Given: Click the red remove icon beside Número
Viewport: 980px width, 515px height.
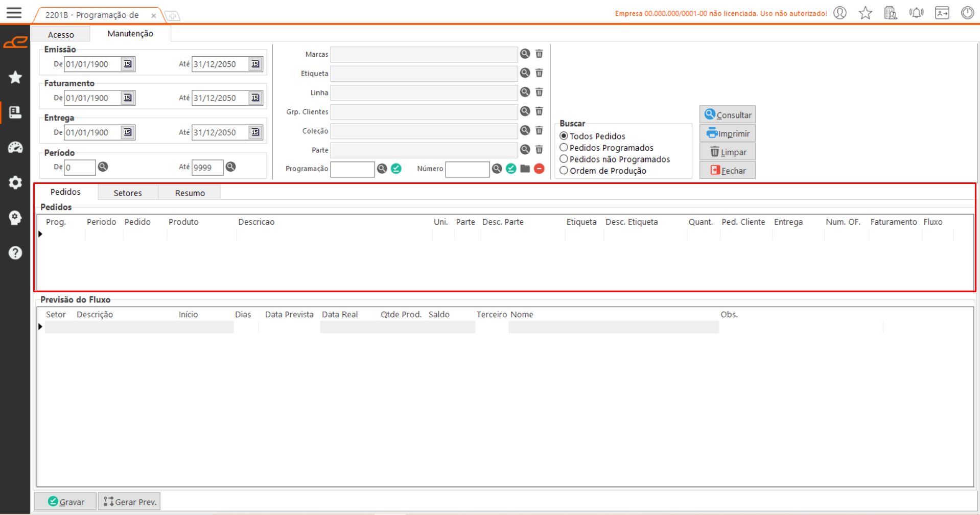Looking at the screenshot, I should pyautogui.click(x=539, y=169).
